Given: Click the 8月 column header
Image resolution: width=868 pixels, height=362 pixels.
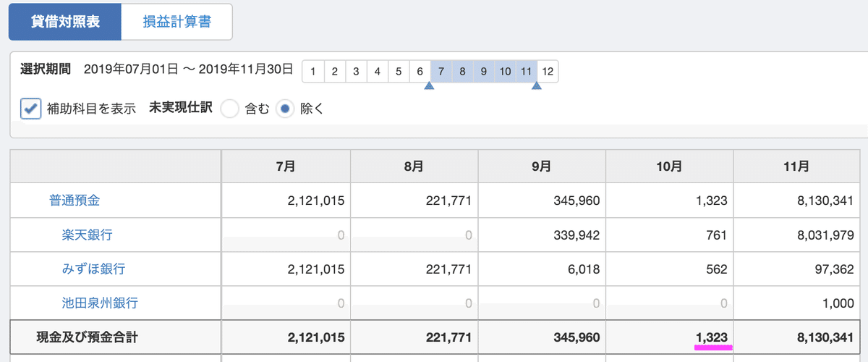Looking at the screenshot, I should (x=414, y=167).
